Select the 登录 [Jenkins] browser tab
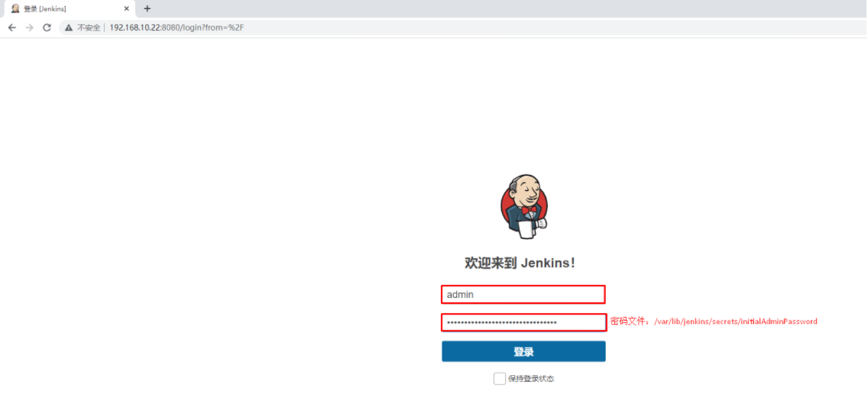Image resolution: width=868 pixels, height=414 pixels. (70, 9)
